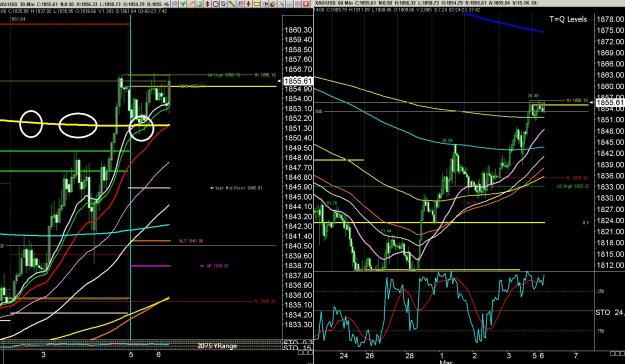Image resolution: width=625 pixels, height=364 pixels.
Task: Click the yellow rectangle toolbar icon
Action: [257, 4]
